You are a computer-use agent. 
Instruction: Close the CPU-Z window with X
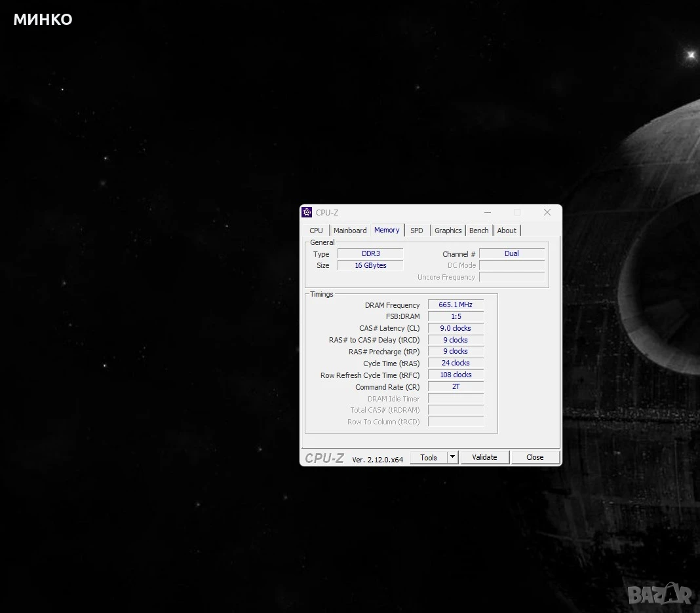click(547, 212)
